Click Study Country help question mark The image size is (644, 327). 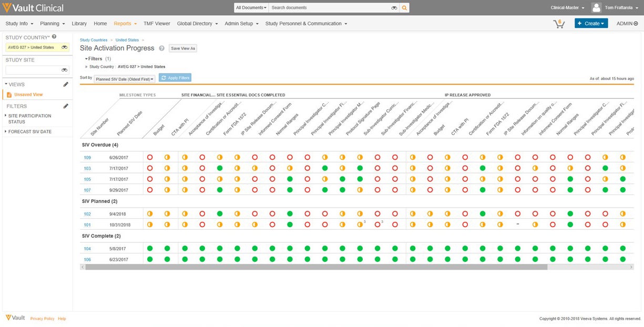pyautogui.click(x=54, y=37)
